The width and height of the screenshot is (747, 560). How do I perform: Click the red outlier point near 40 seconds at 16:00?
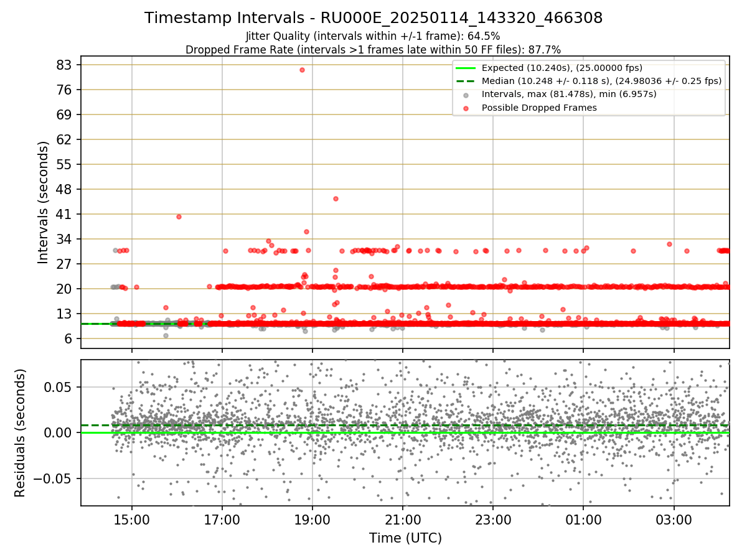(179, 217)
